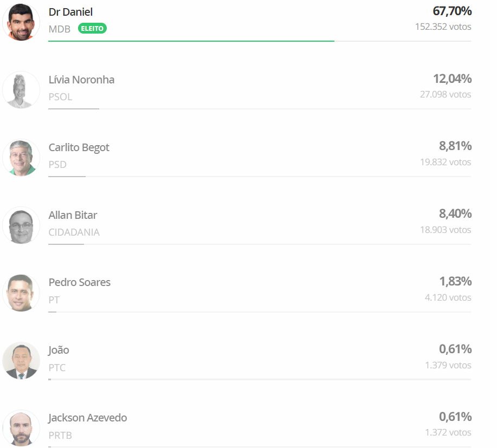Select Jackson Azevedo's avatar image
Image resolution: width=497 pixels, height=448 pixels.
21,428
